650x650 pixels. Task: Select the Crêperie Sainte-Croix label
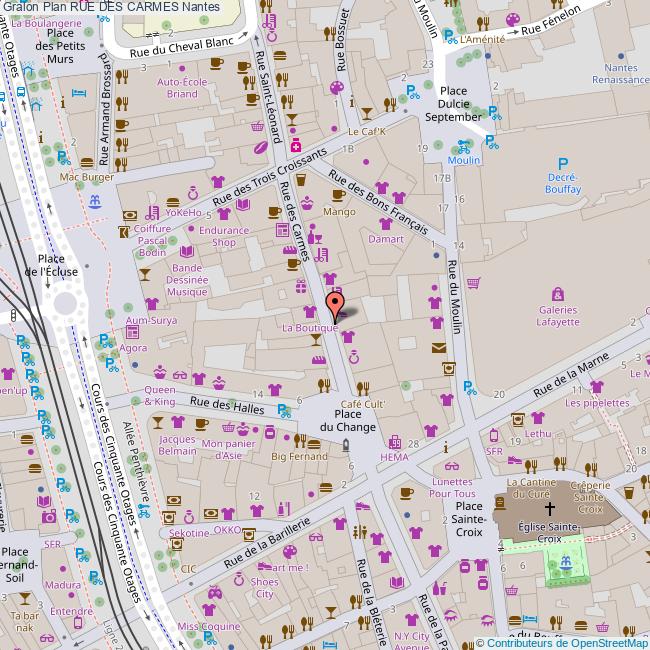click(x=590, y=497)
